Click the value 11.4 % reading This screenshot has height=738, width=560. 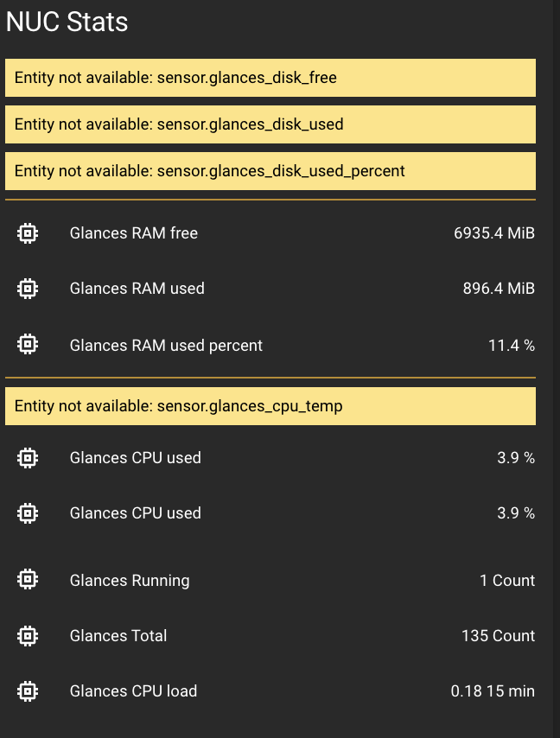pyautogui.click(x=511, y=345)
